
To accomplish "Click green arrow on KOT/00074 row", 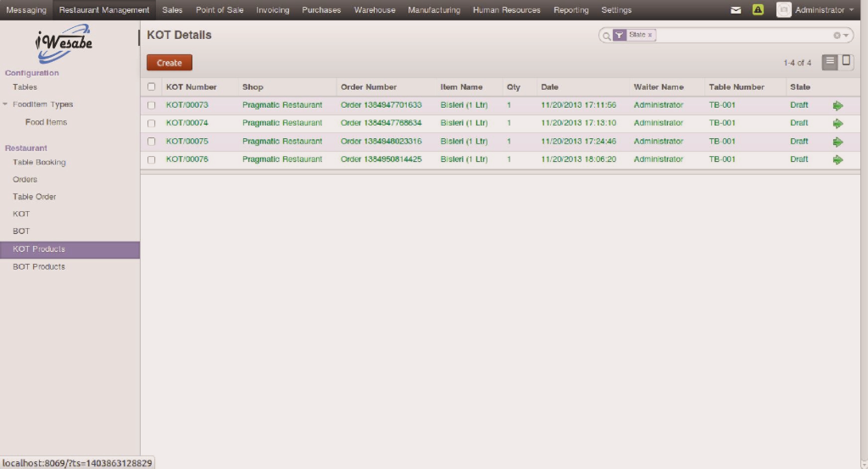I will 837,123.
